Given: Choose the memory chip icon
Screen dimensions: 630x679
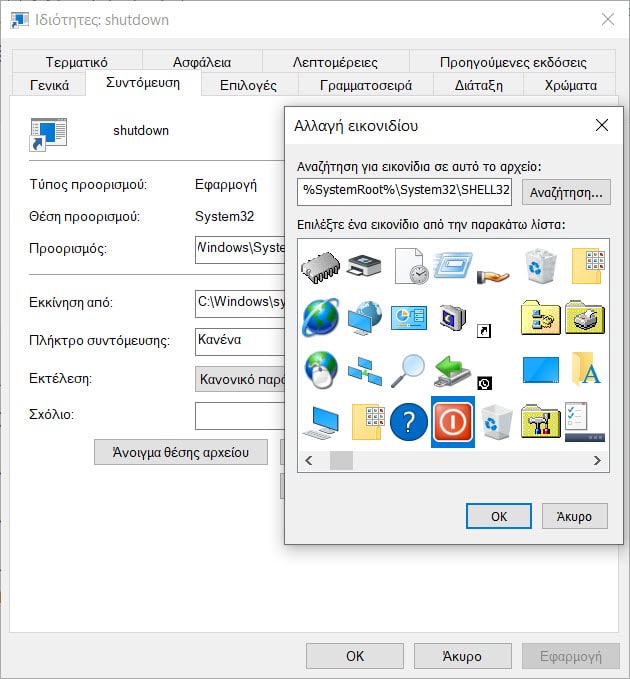Looking at the screenshot, I should pos(321,266).
